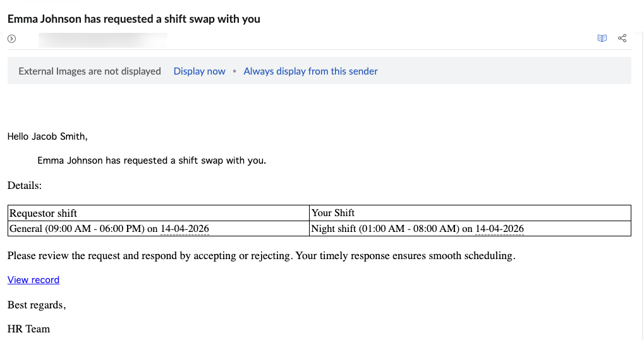Expand the sender details chevron
This screenshot has width=644, height=340.
pos(11,39)
